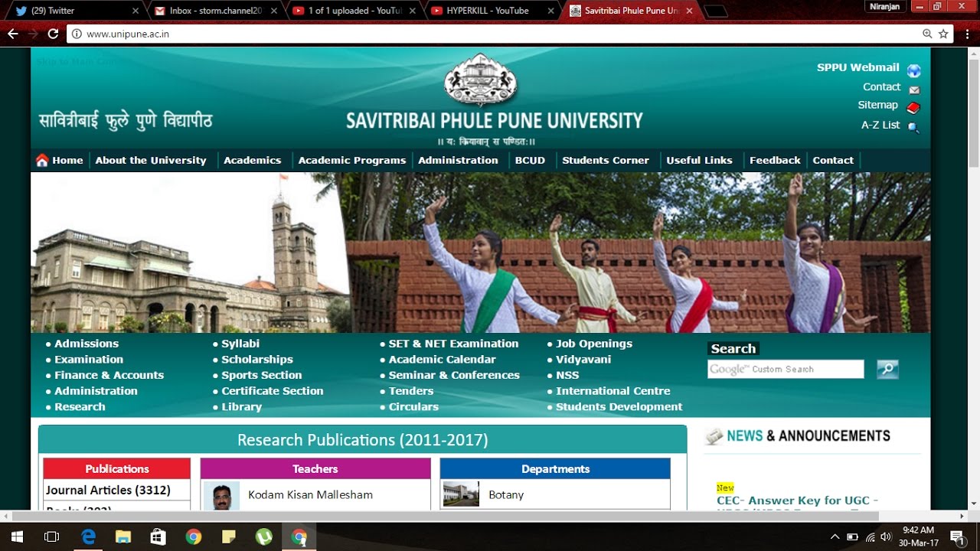Open SET & NET Examination link
980x551 pixels.
pos(453,344)
